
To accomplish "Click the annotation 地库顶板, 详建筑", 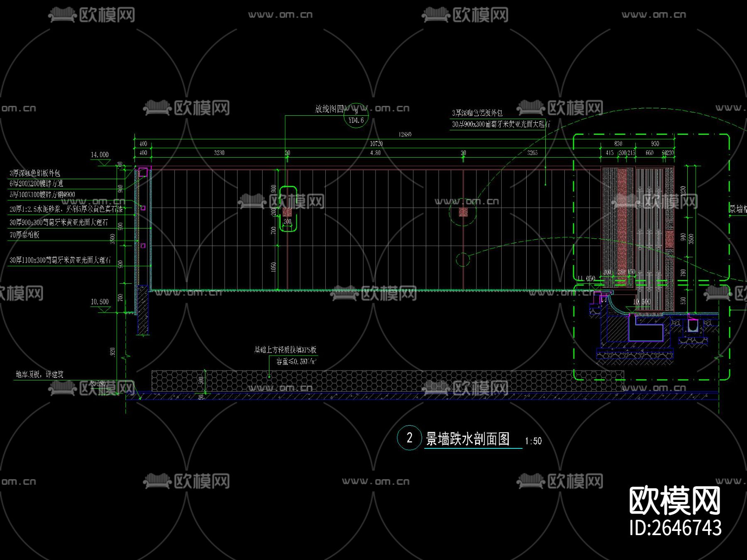I will 39,374.
